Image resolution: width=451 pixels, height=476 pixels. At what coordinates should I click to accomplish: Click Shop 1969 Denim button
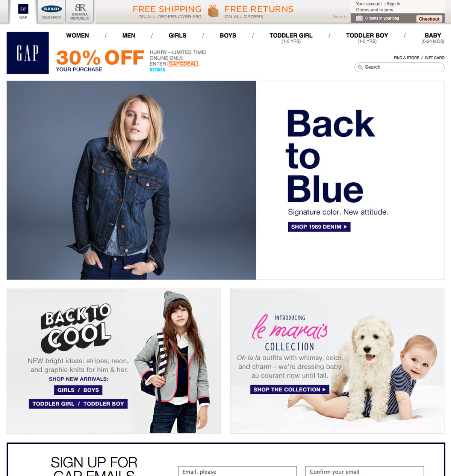point(319,227)
